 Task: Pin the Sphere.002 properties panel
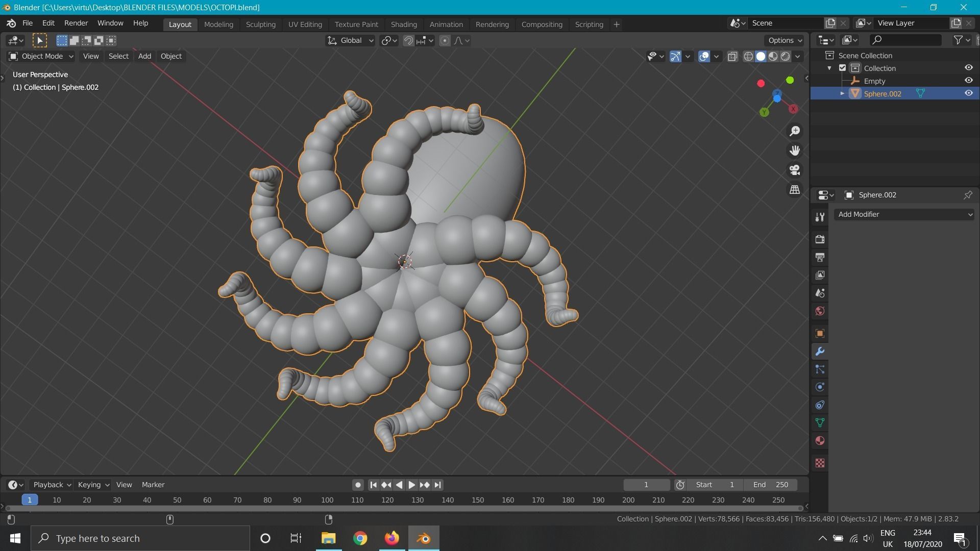point(968,195)
